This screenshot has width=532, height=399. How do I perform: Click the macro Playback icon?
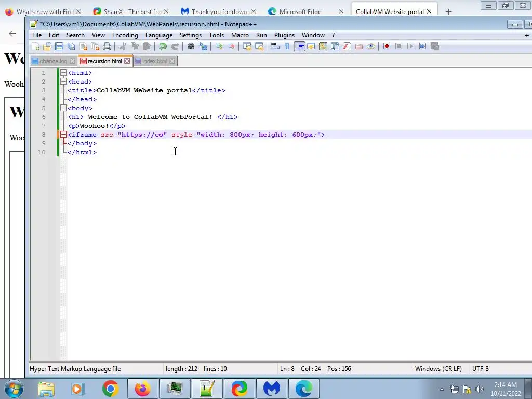[x=410, y=46]
